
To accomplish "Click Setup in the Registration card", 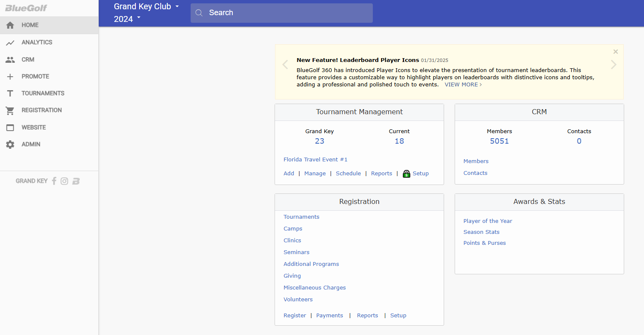I will (x=398, y=316).
